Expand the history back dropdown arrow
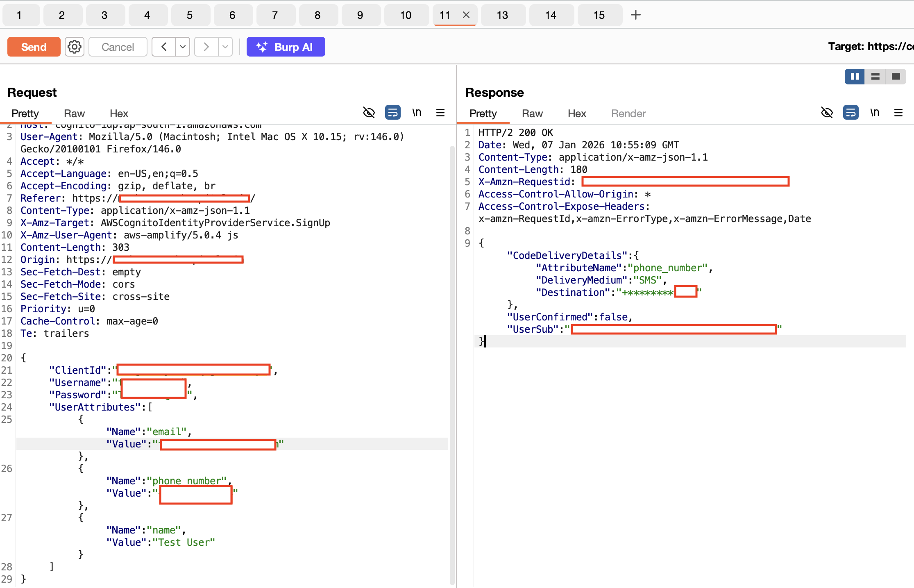 183,47
